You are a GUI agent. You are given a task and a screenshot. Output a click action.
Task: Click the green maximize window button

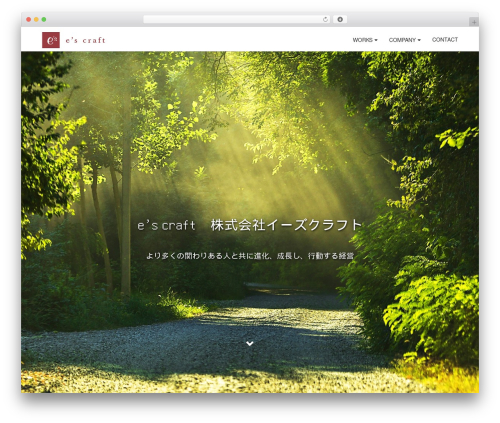44,19
